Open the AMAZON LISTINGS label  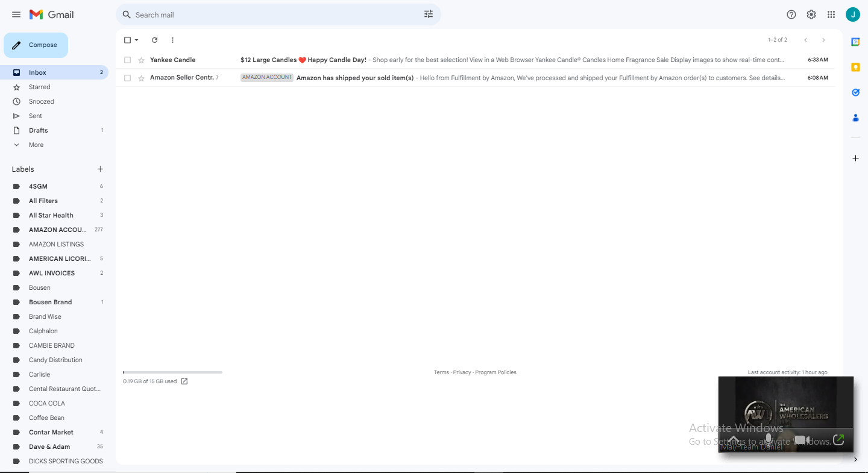coord(54,244)
